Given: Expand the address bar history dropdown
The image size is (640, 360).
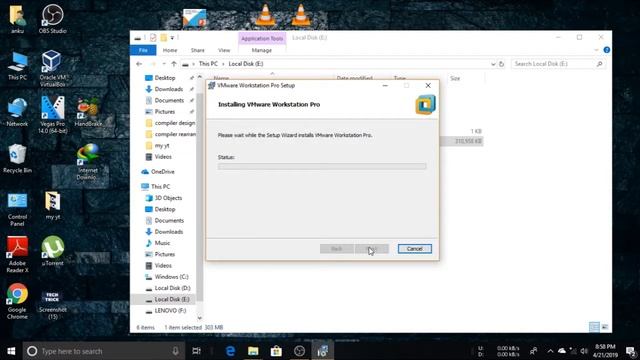Looking at the screenshot, I should (493, 64).
